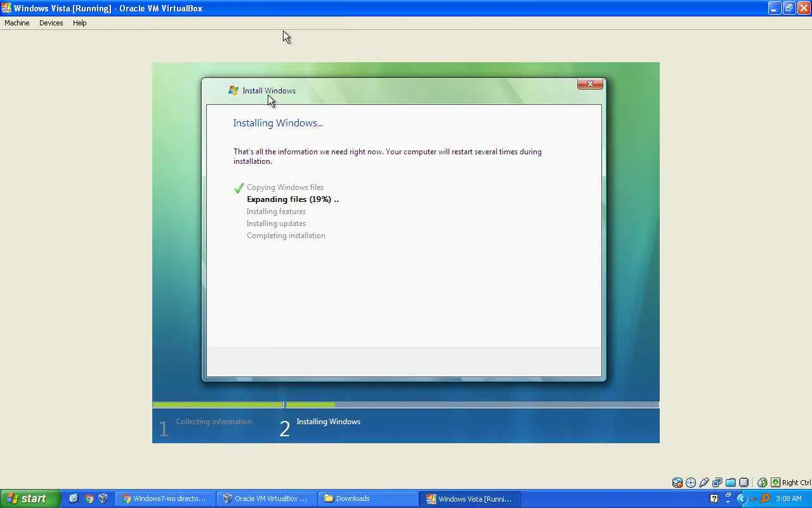Click the overlapping-windows tray icon with the arrow
The height and width of the screenshot is (508, 812).
pos(728,498)
